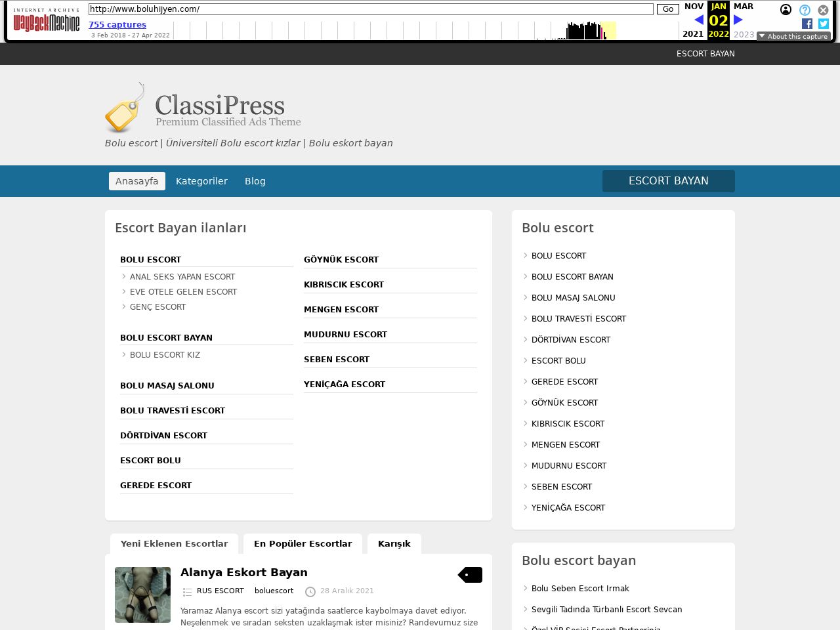The width and height of the screenshot is (840, 630).
Task: Open the 755 captures link
Action: click(x=117, y=25)
